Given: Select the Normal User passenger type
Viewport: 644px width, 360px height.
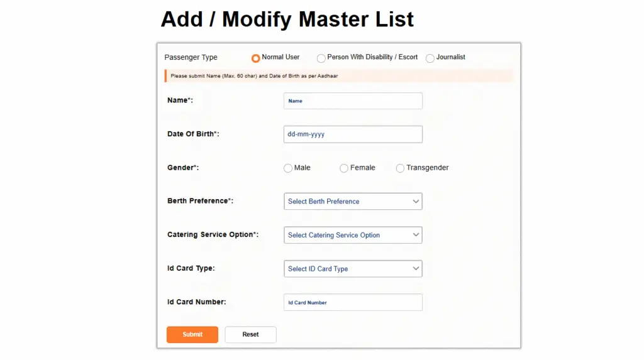Looking at the screenshot, I should 256,58.
